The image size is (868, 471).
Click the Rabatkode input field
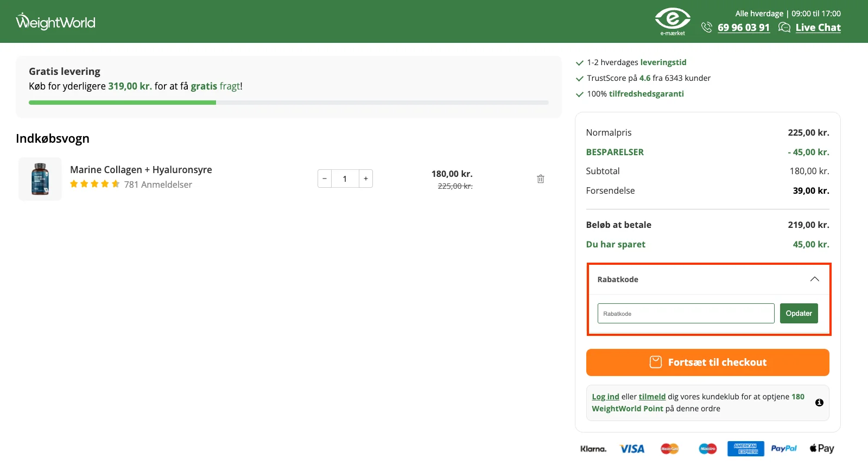(686, 314)
